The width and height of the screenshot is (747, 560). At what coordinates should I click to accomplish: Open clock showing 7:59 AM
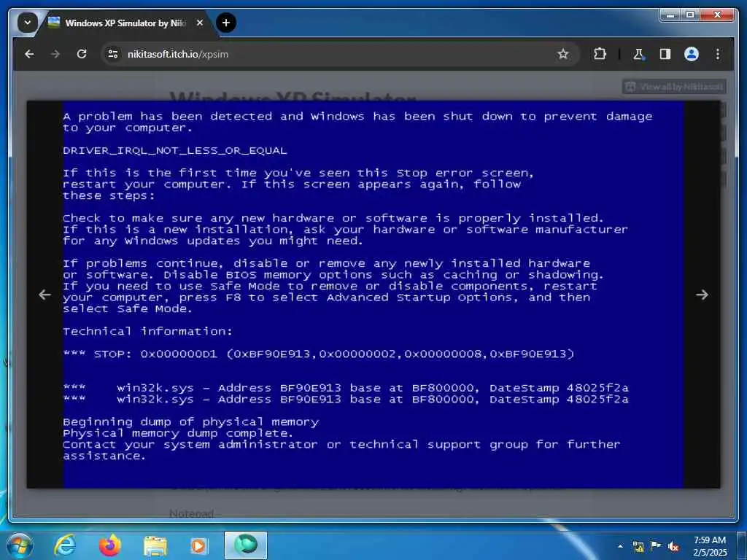coord(709,545)
